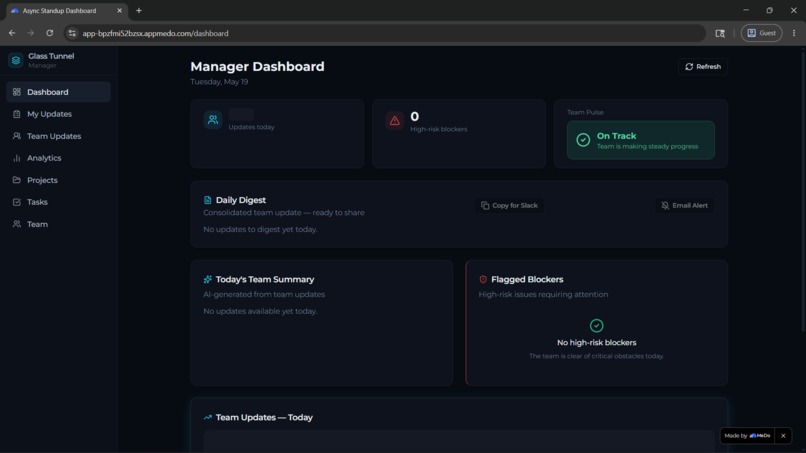Click the Team users icon in sidebar
This screenshot has width=806, height=453.
[16, 224]
